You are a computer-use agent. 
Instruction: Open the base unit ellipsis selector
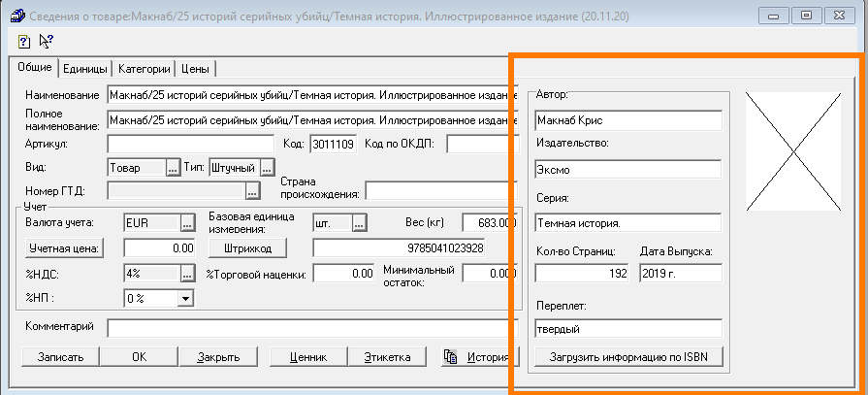tap(358, 222)
